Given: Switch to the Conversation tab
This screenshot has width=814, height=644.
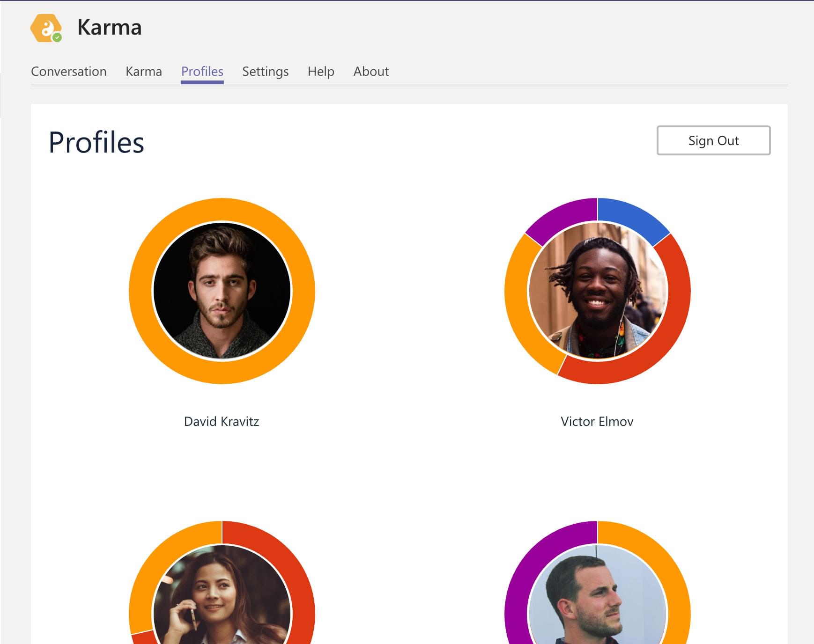Looking at the screenshot, I should pos(68,71).
